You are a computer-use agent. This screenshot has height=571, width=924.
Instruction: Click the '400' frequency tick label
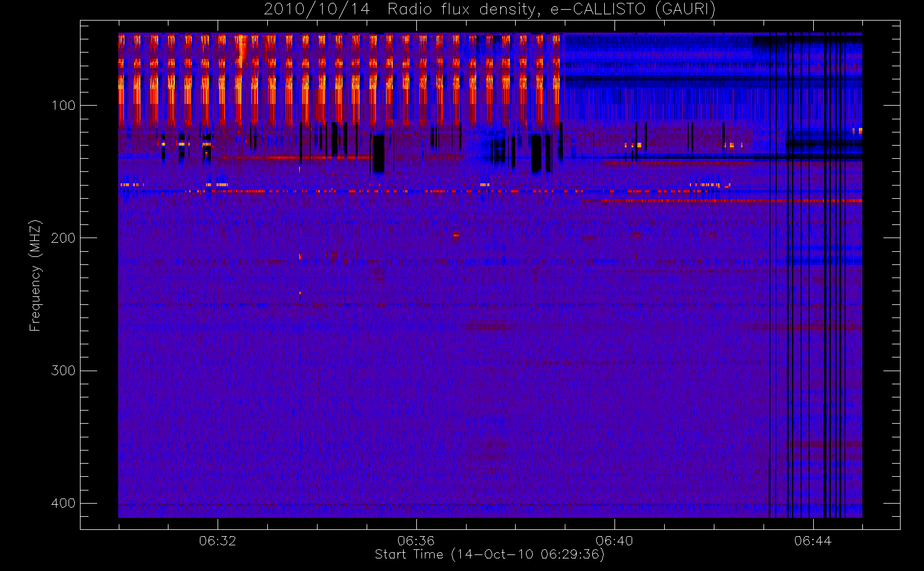pos(63,503)
